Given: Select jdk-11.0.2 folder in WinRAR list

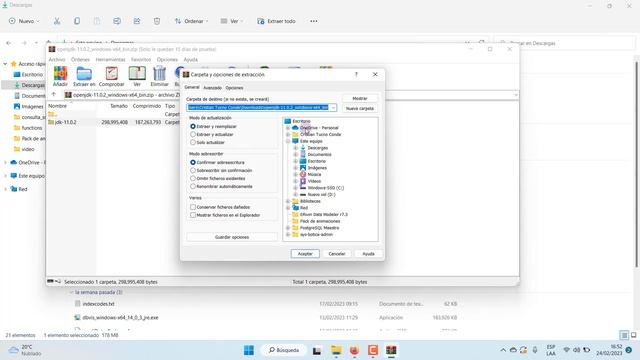Looking at the screenshot, I should pyautogui.click(x=65, y=122).
